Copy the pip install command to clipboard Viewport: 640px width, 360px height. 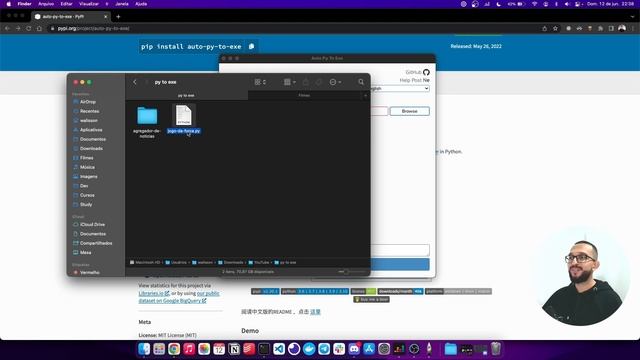coord(251,47)
